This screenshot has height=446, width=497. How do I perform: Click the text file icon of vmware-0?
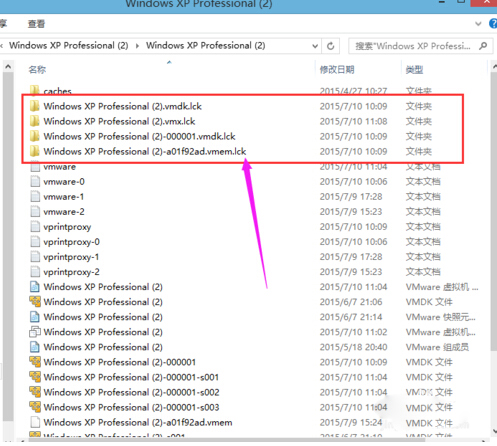click(x=35, y=181)
